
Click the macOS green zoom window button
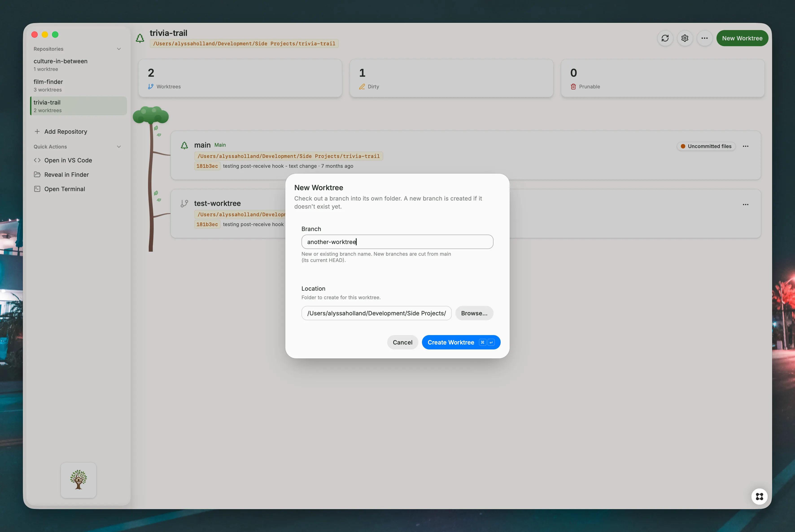click(55, 35)
